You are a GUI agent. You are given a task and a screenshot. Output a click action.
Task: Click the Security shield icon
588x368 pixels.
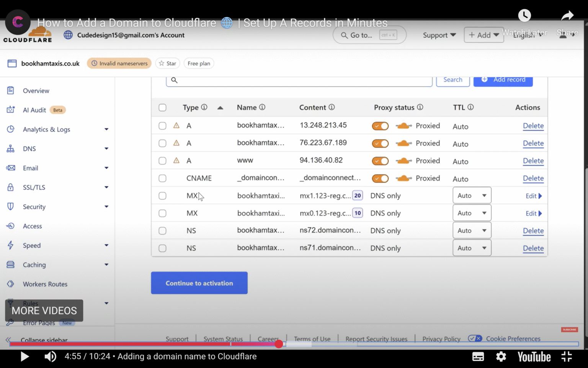[10, 207]
